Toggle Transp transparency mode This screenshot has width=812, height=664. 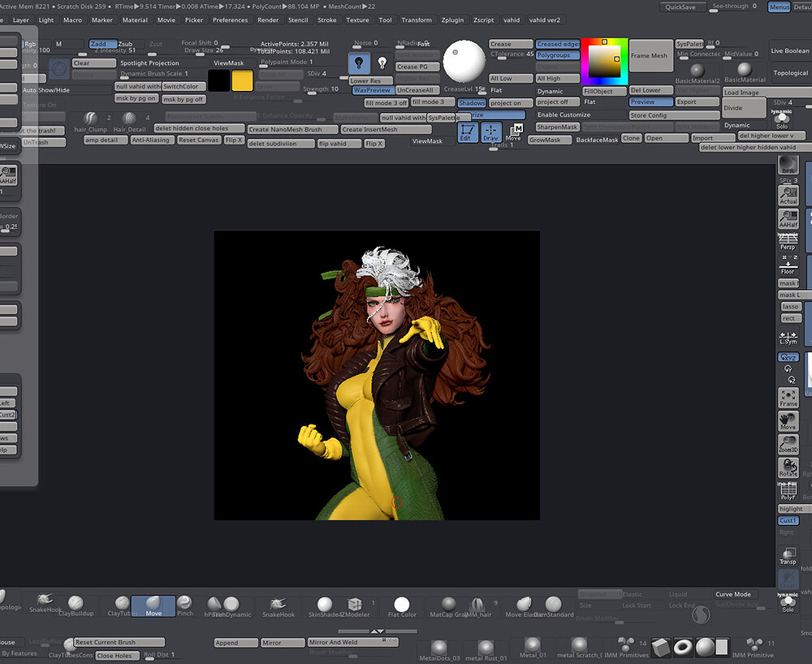pyautogui.click(x=788, y=556)
